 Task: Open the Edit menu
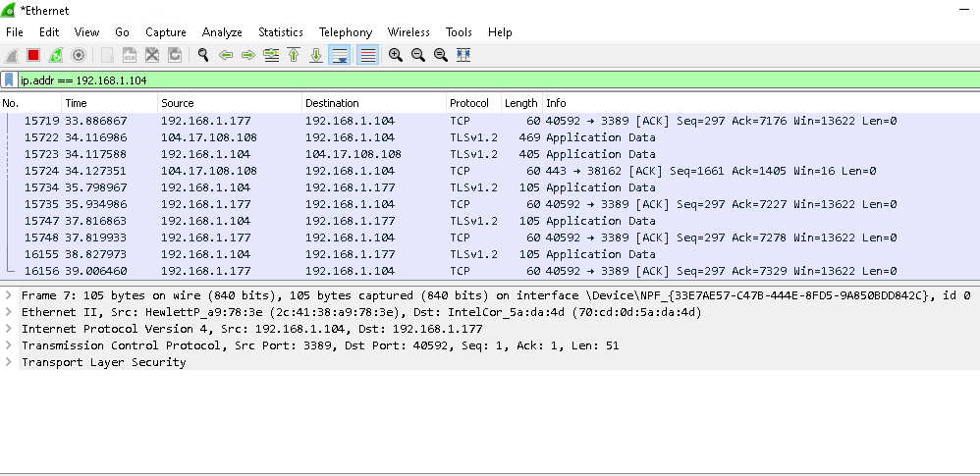(49, 32)
